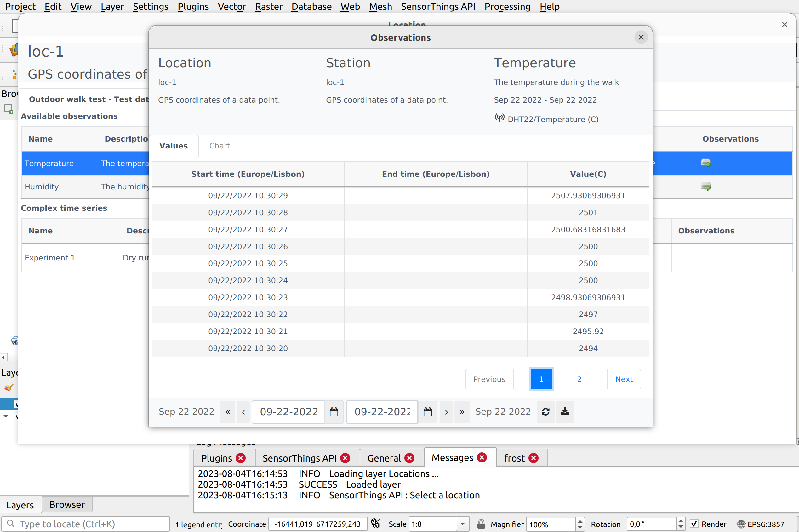Toggle the scale lock icon

[481, 524]
